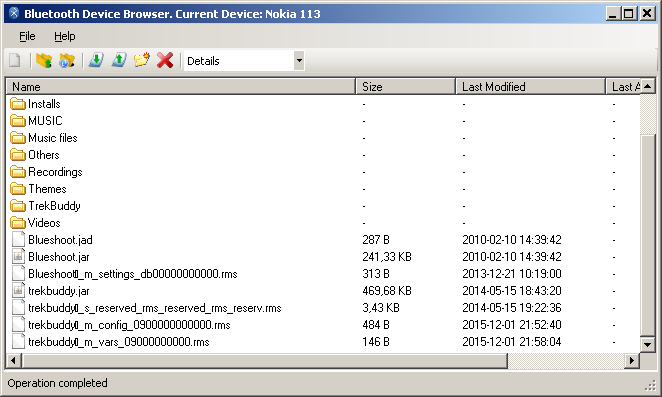Click the Blueshoot.jar file icon
662x397 pixels.
(x=18, y=256)
